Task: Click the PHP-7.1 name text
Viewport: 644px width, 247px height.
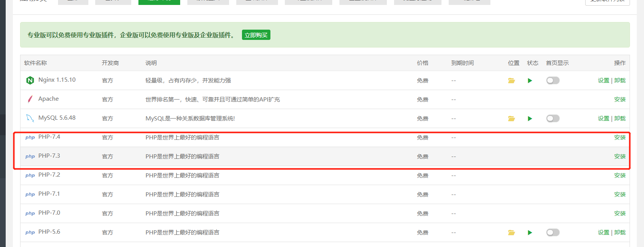Action: (49, 194)
